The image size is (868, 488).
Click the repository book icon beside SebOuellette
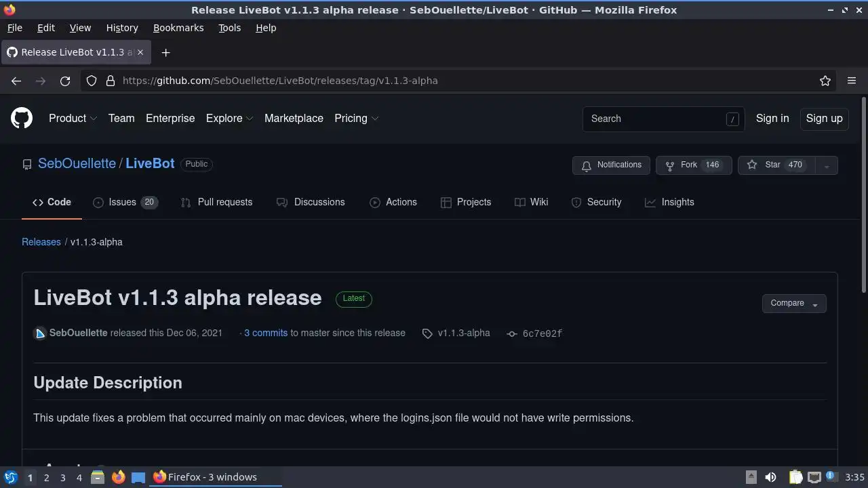point(27,164)
